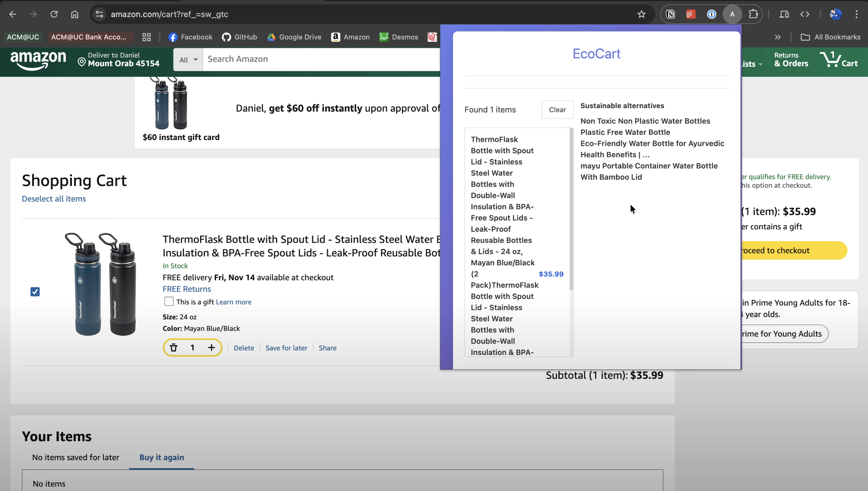
Task: Expand the bookmarks overflow chevron
Action: (x=777, y=37)
